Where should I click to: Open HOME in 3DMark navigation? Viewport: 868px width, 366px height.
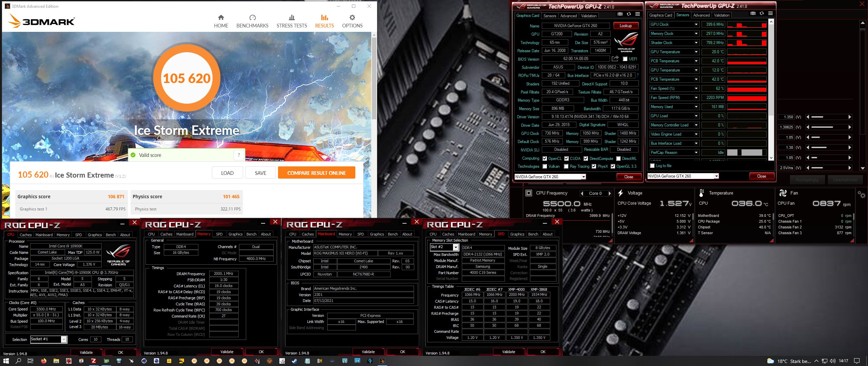pyautogui.click(x=221, y=21)
